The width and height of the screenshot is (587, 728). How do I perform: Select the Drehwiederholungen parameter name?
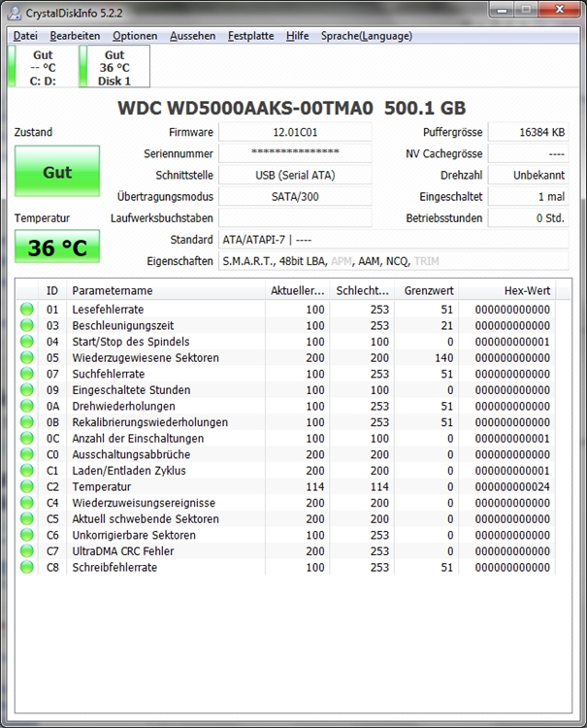click(x=123, y=407)
